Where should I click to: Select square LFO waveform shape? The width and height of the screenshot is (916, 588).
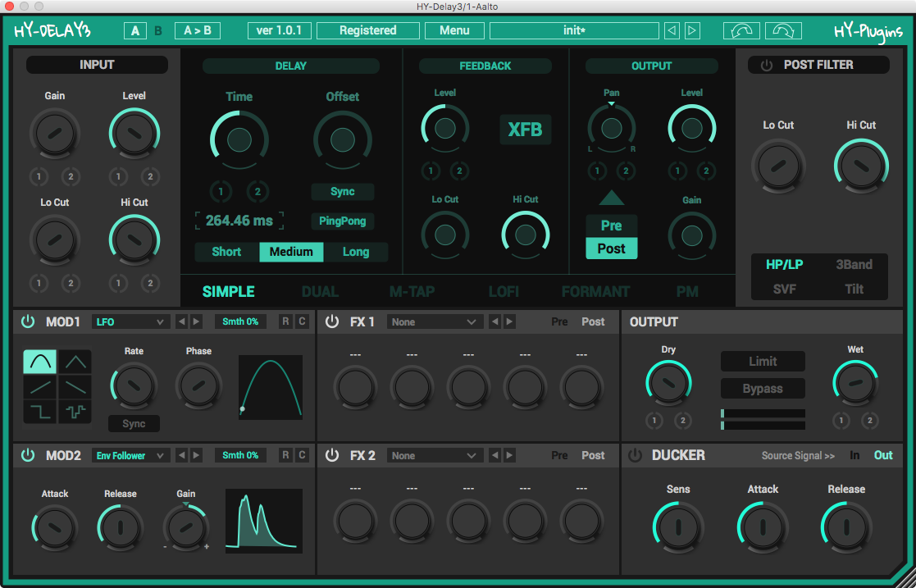point(40,412)
